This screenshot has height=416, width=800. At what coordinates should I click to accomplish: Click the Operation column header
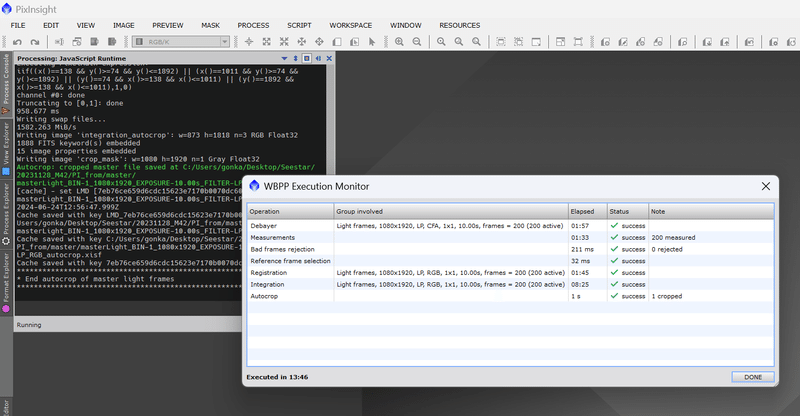(x=290, y=211)
